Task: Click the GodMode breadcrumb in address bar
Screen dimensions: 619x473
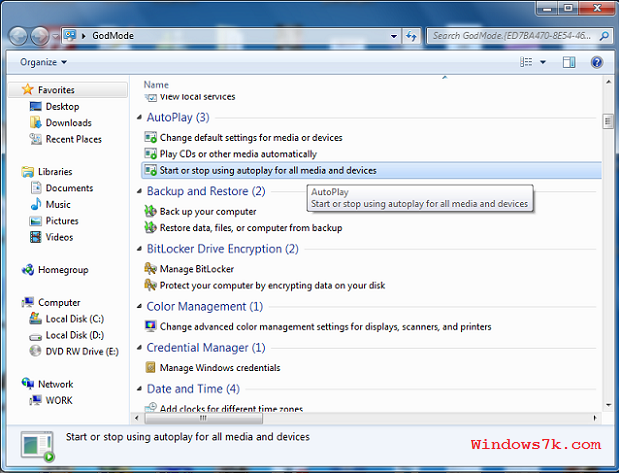Action: tap(113, 36)
